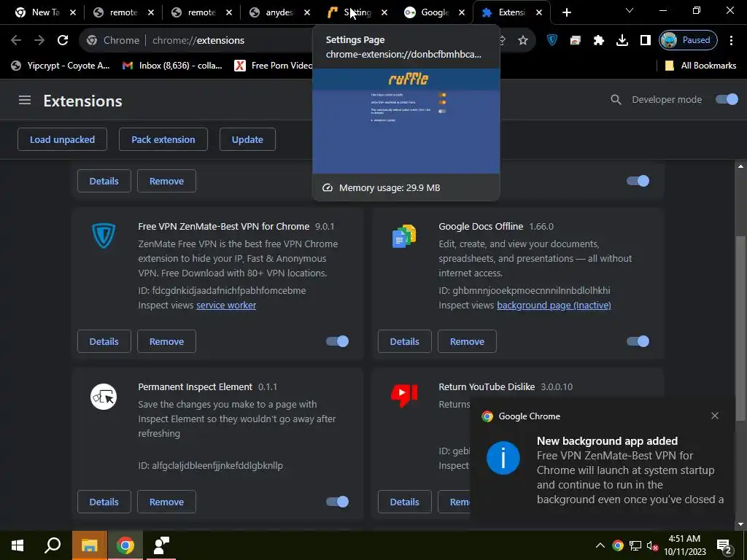
Task: Expand the tab search chevron
Action: [630, 10]
